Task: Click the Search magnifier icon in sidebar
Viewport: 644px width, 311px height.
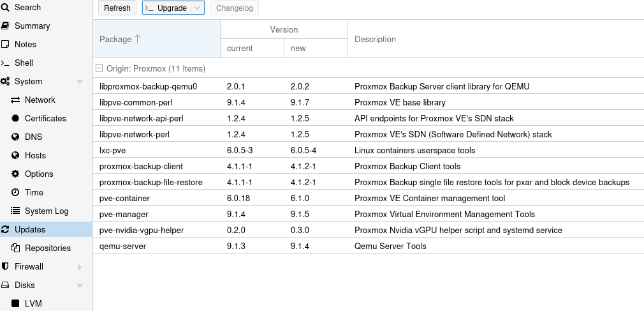Action: point(5,8)
